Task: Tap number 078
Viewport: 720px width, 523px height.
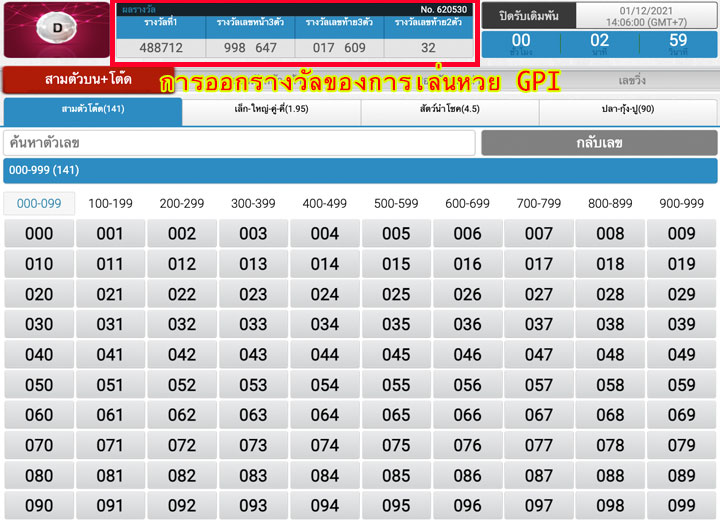Action: [x=610, y=445]
